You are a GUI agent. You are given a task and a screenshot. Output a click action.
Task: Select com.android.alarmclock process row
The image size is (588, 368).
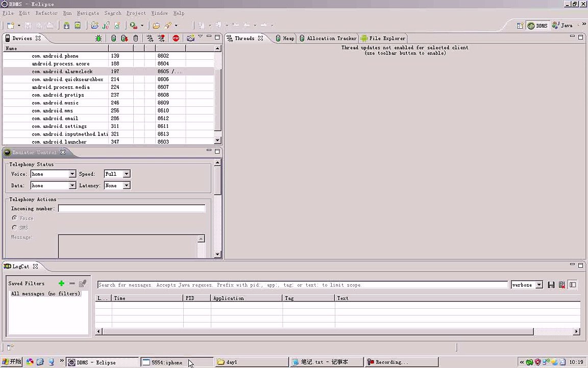(x=109, y=72)
